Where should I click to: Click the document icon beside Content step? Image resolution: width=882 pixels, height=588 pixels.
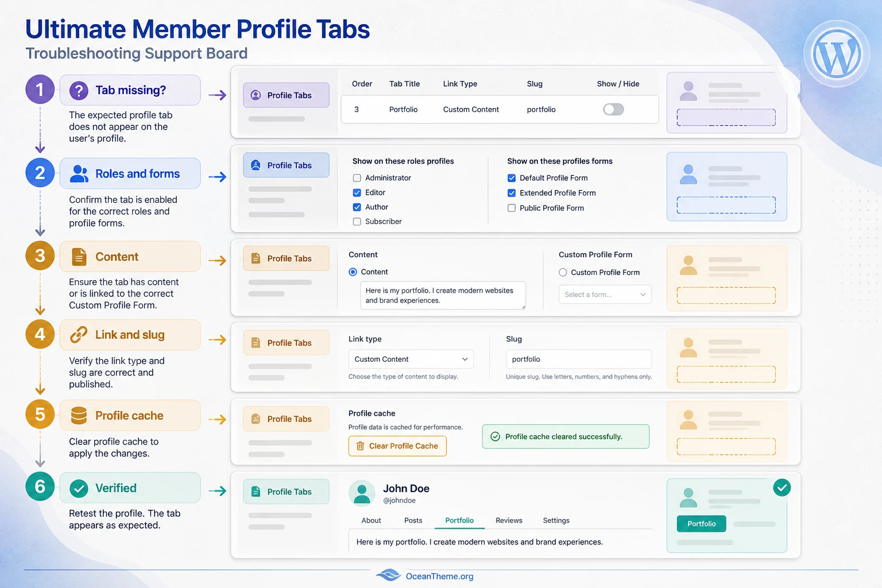point(79,257)
